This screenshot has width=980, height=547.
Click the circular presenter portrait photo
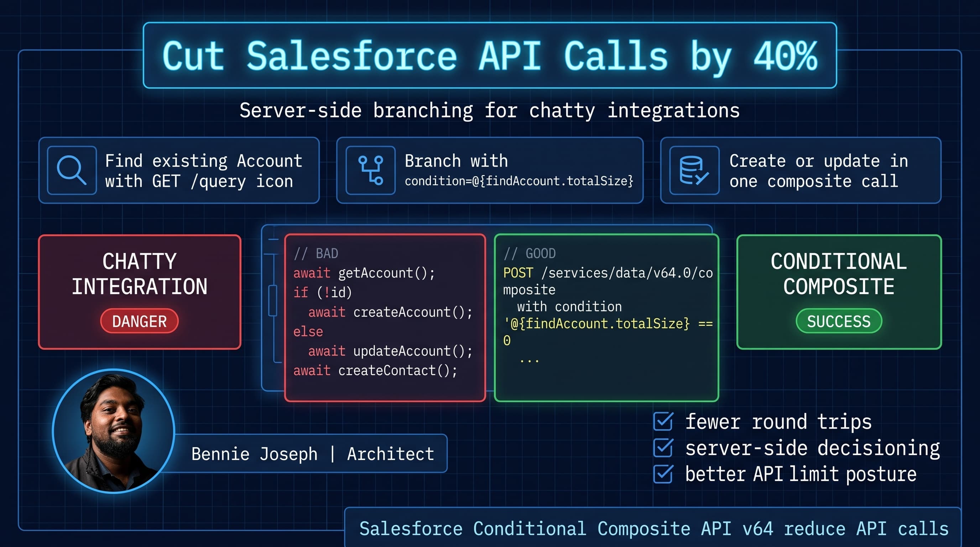point(113,431)
